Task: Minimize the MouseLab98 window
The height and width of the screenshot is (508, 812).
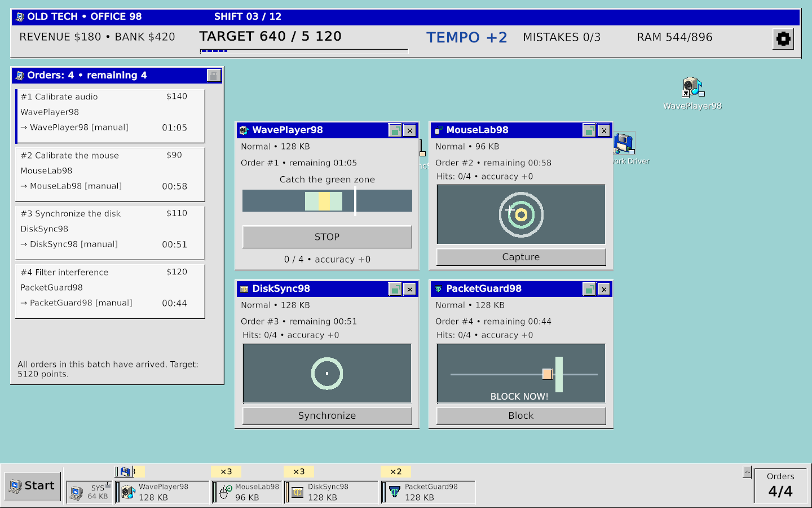Action: point(589,130)
